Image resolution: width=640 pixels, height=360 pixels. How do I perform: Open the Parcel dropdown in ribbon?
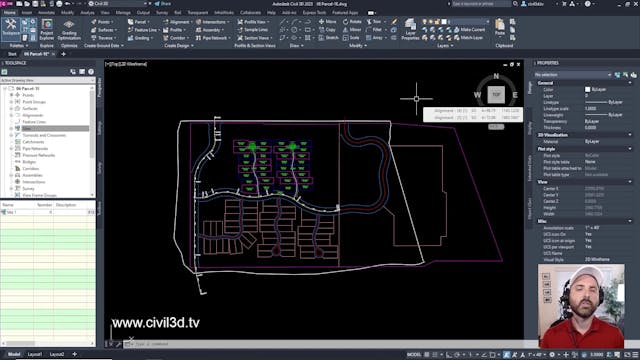(139, 22)
